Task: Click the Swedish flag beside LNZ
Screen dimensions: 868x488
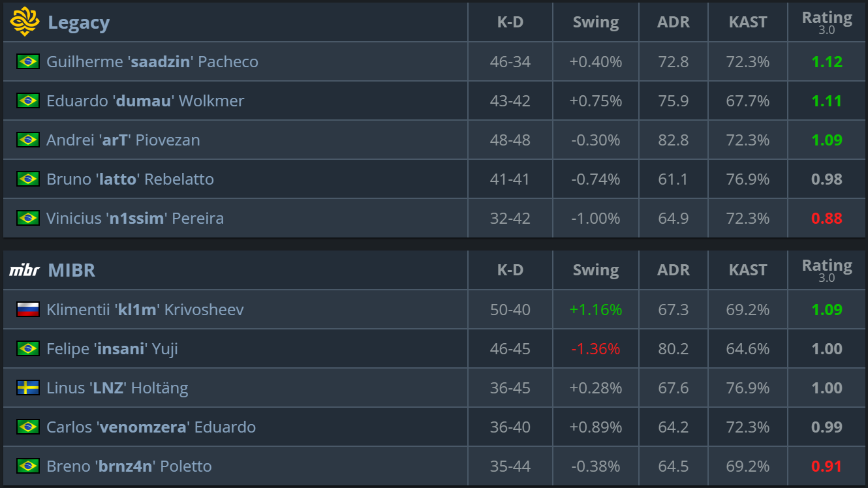Action: pos(28,388)
